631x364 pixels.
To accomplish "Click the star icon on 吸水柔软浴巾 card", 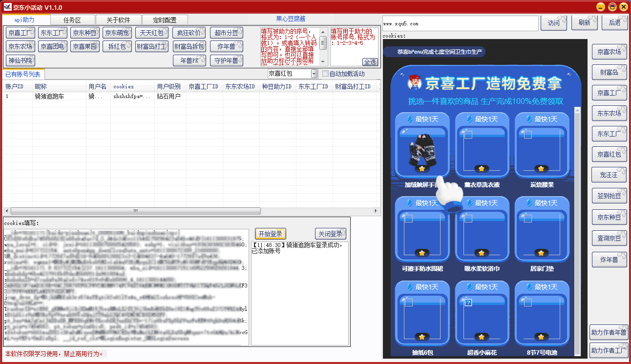I will [481, 253].
